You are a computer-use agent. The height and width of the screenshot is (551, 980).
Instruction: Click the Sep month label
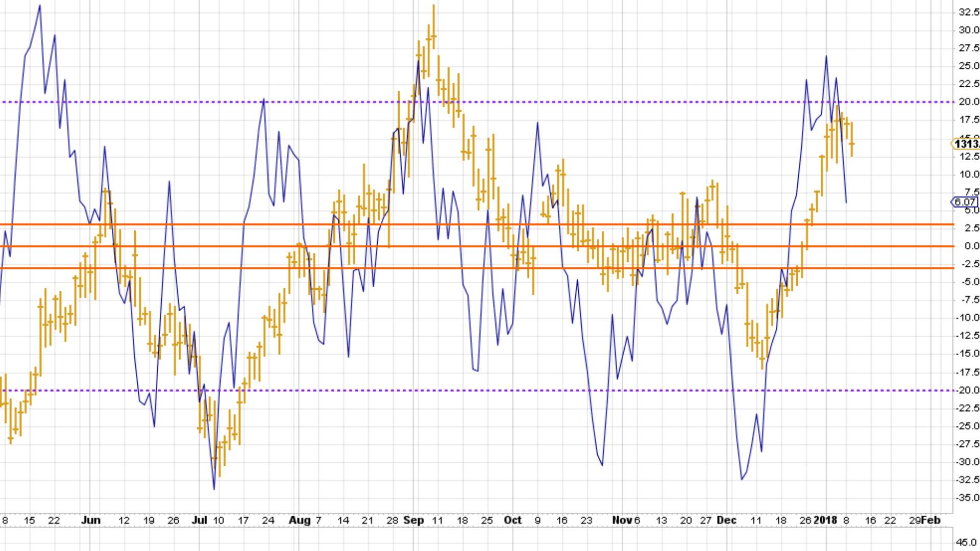click(x=413, y=520)
